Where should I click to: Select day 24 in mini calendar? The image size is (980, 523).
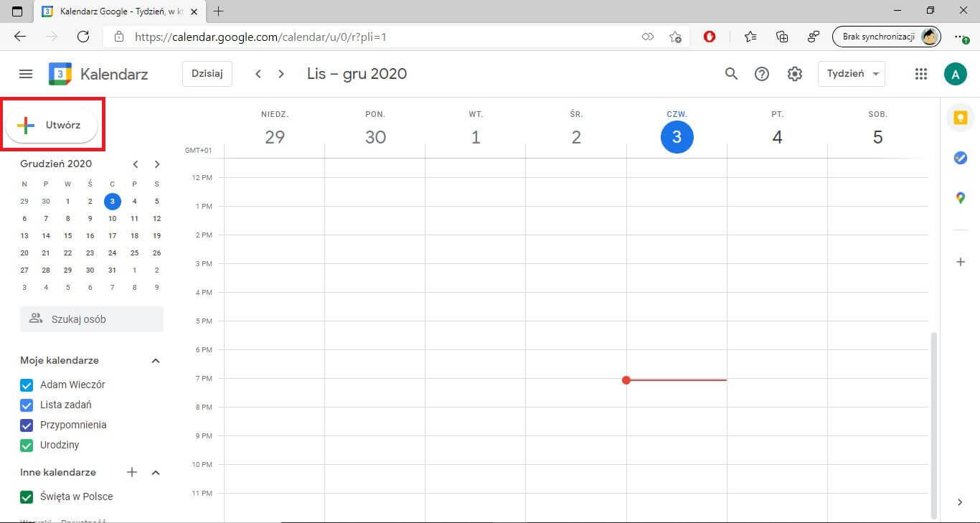point(112,253)
